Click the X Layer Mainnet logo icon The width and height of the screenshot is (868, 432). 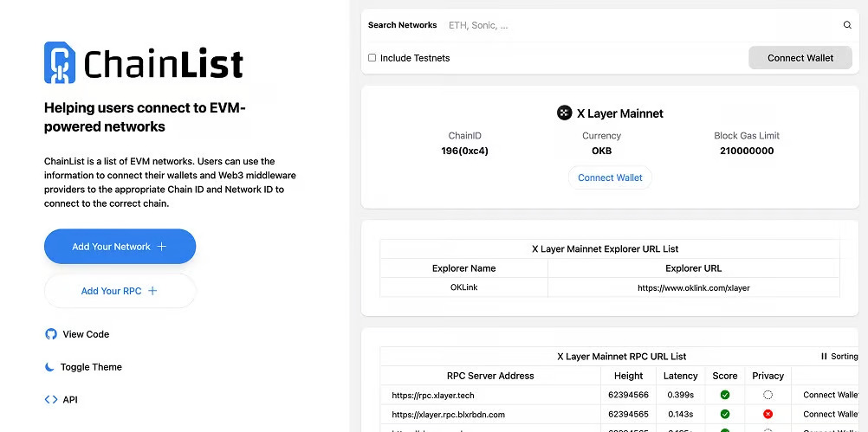point(564,113)
